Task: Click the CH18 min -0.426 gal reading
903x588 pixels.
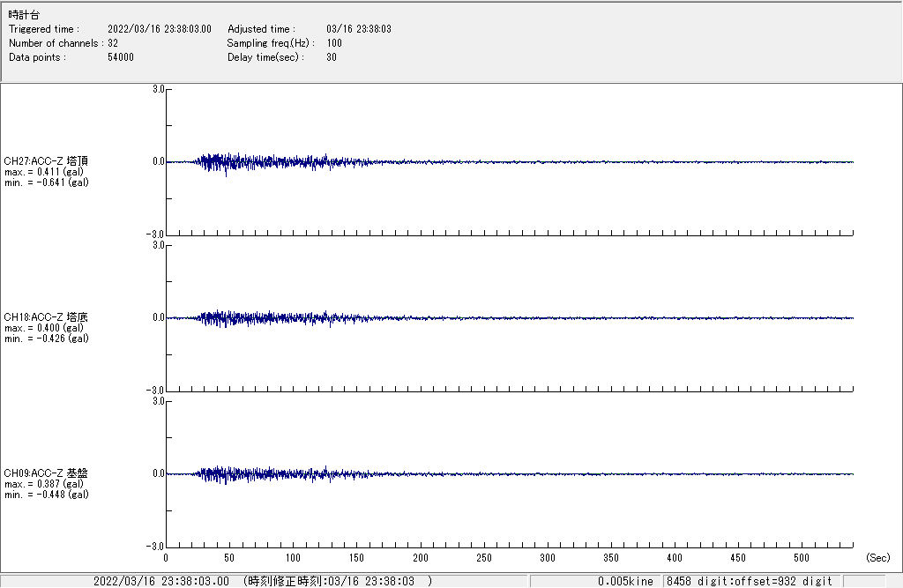Action: 46,339
